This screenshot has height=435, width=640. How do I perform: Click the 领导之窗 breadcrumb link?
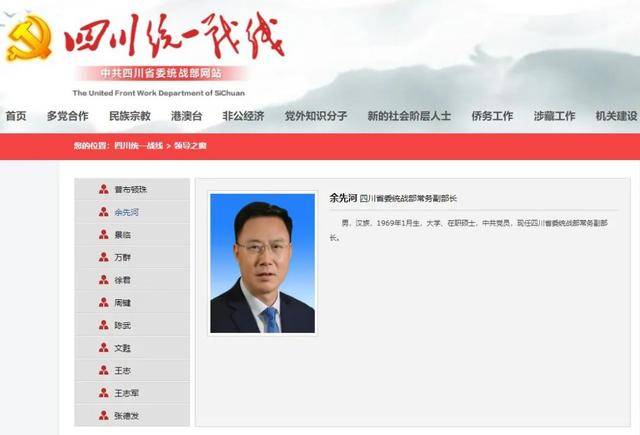coord(190,146)
